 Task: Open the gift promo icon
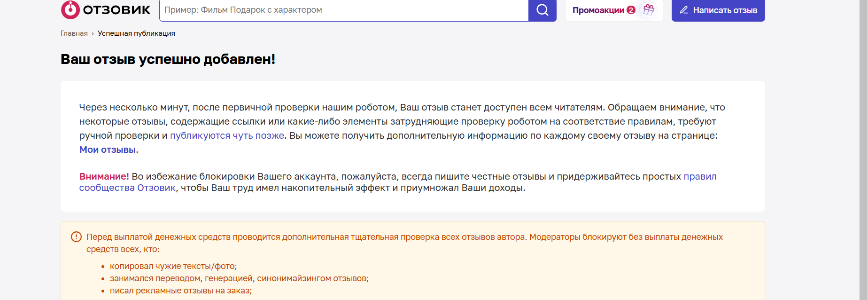tap(649, 10)
